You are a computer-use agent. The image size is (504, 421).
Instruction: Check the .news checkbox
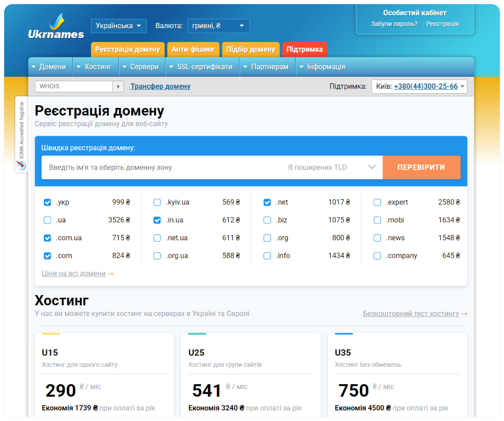click(x=377, y=238)
